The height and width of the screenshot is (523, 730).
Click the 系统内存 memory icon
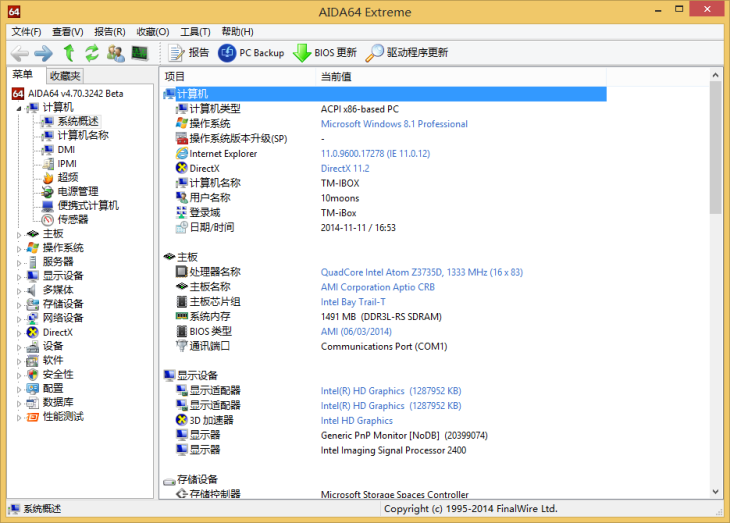point(182,316)
